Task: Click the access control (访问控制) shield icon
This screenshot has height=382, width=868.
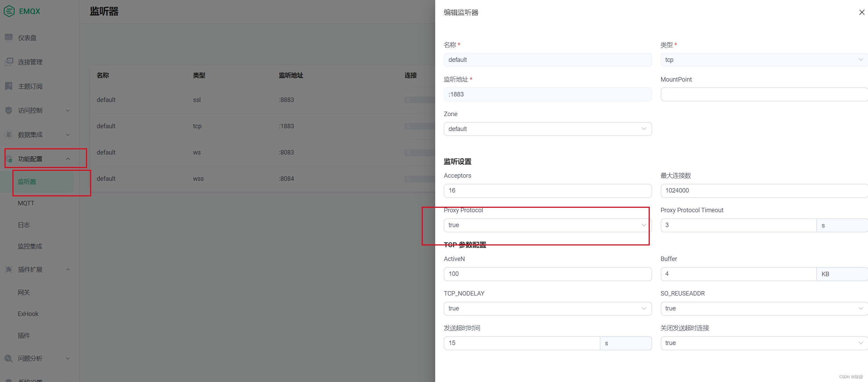Action: [x=9, y=110]
